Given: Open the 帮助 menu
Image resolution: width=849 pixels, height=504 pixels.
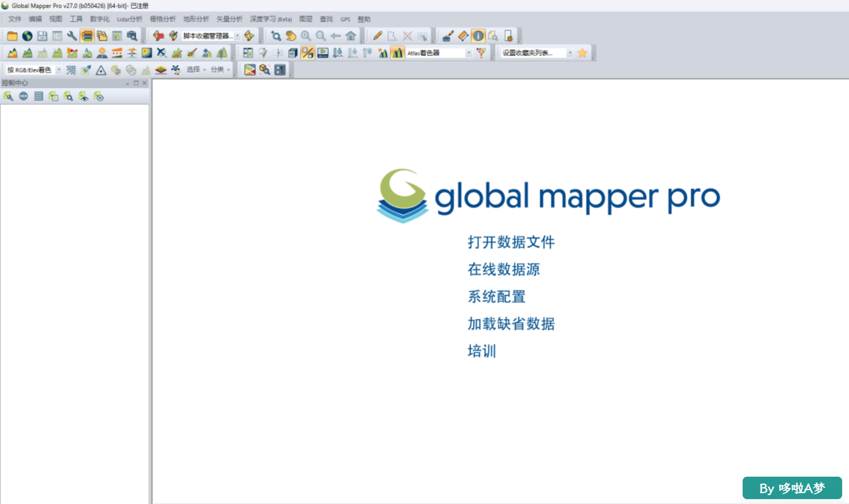Looking at the screenshot, I should click(x=364, y=19).
